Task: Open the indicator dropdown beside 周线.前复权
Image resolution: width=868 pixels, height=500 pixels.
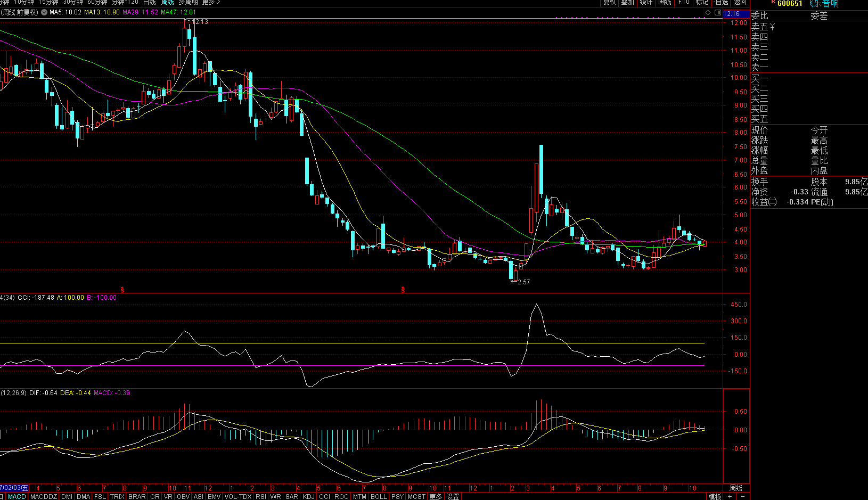Action: coord(44,12)
